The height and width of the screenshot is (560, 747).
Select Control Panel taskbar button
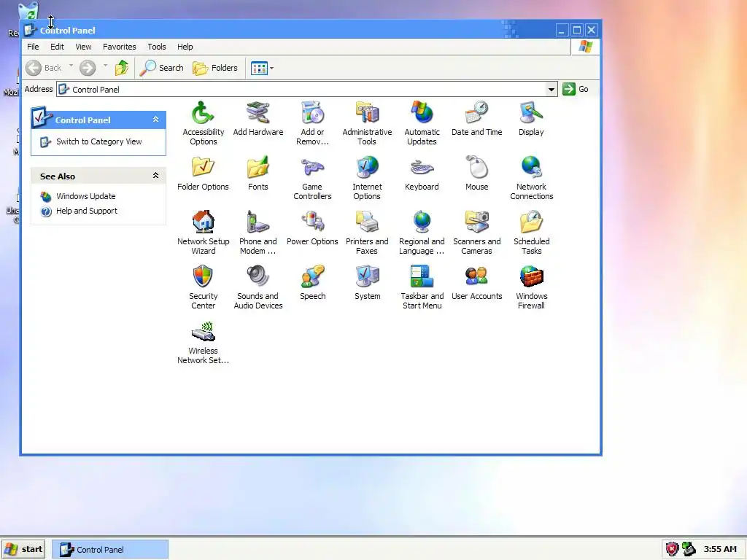click(110, 550)
